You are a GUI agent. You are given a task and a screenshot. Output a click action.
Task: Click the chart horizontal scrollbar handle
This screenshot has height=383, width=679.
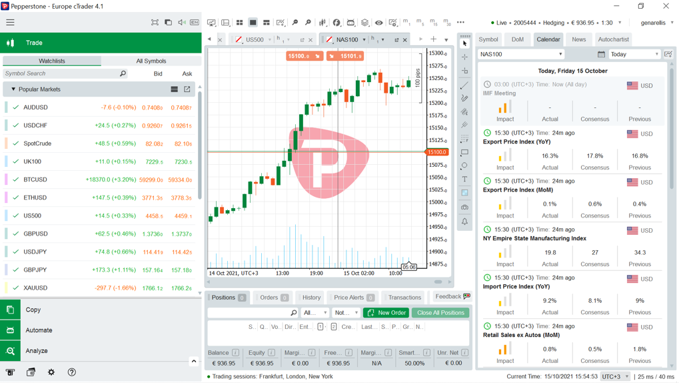pos(438,282)
